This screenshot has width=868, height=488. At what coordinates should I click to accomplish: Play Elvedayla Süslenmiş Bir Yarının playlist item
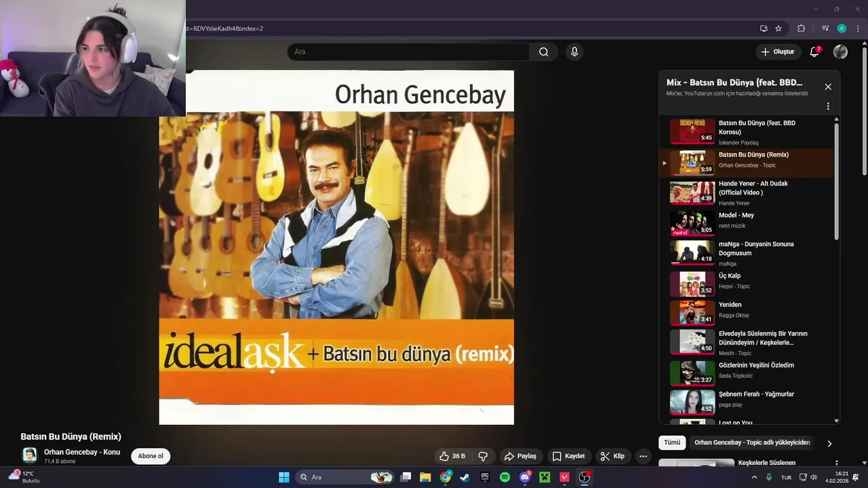coord(746,342)
